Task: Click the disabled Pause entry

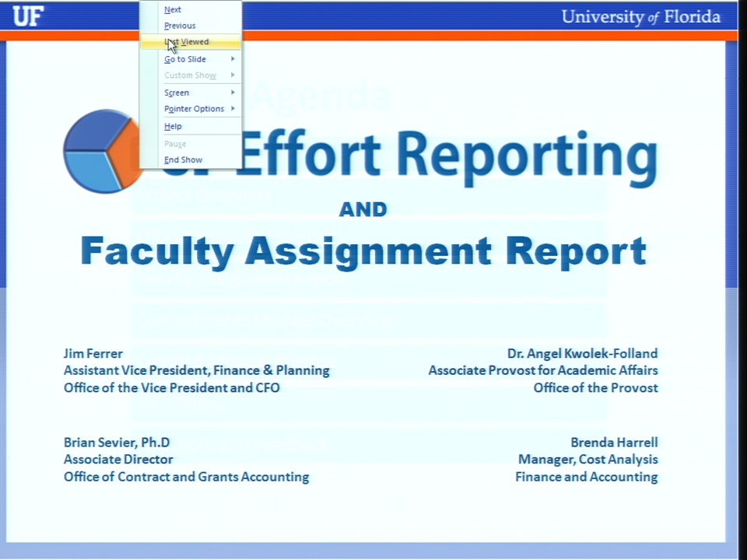Action: [191, 144]
